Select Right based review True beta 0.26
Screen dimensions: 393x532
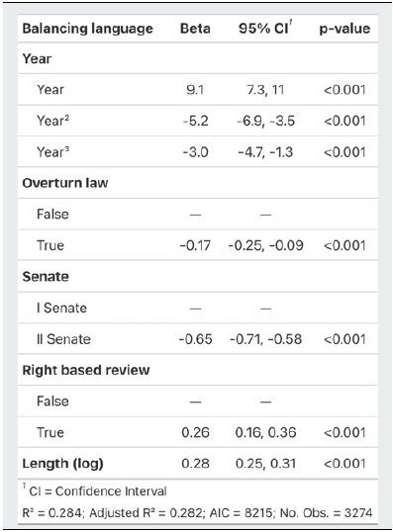coord(195,432)
